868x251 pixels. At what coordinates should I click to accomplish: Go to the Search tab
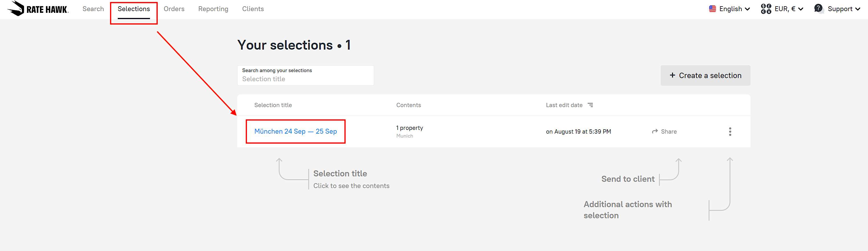[93, 9]
